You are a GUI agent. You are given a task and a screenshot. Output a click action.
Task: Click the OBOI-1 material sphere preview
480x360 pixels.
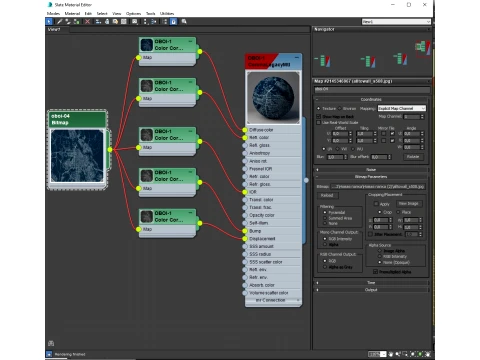pos(273,98)
